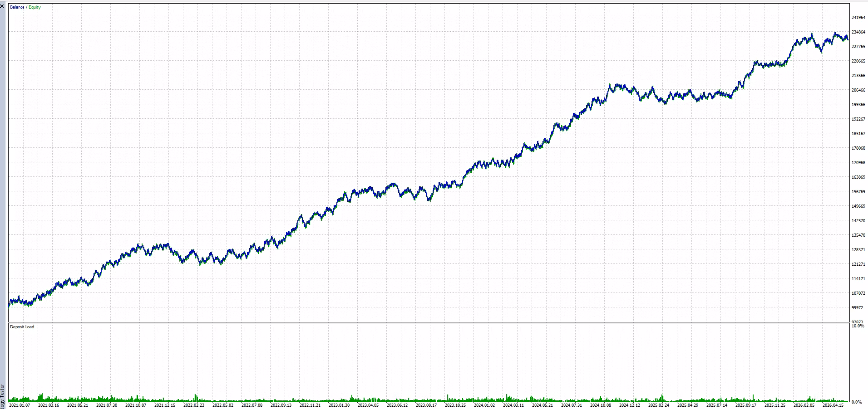Click the 2024.03.11 date on the time axis
Image resolution: width=868 pixels, height=409 pixels.
click(513, 406)
